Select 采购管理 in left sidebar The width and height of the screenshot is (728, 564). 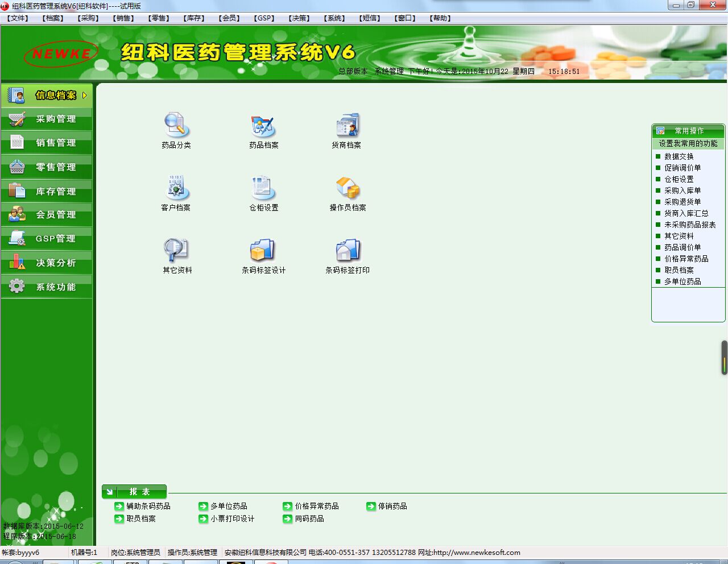pos(55,119)
